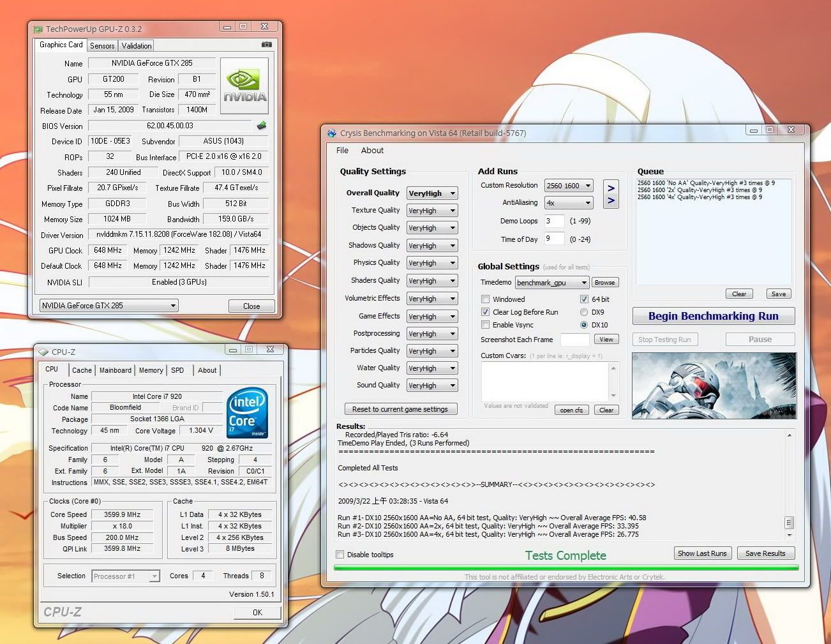Click the Browse button for timedemo
The width and height of the screenshot is (831, 644).
click(x=604, y=282)
